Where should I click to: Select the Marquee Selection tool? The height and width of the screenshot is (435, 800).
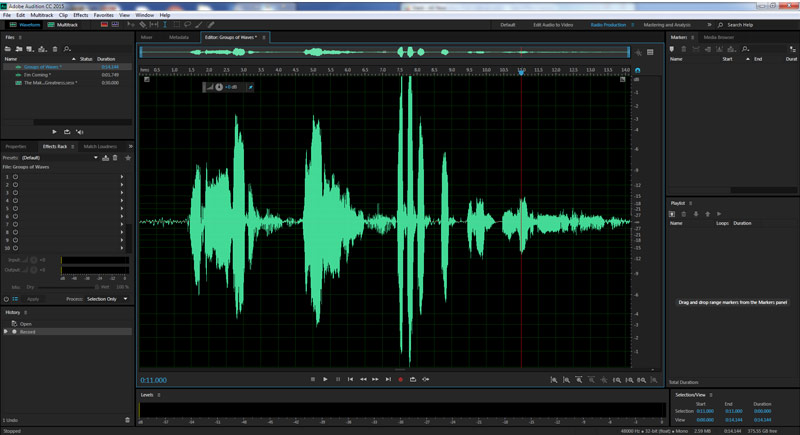tap(177, 24)
